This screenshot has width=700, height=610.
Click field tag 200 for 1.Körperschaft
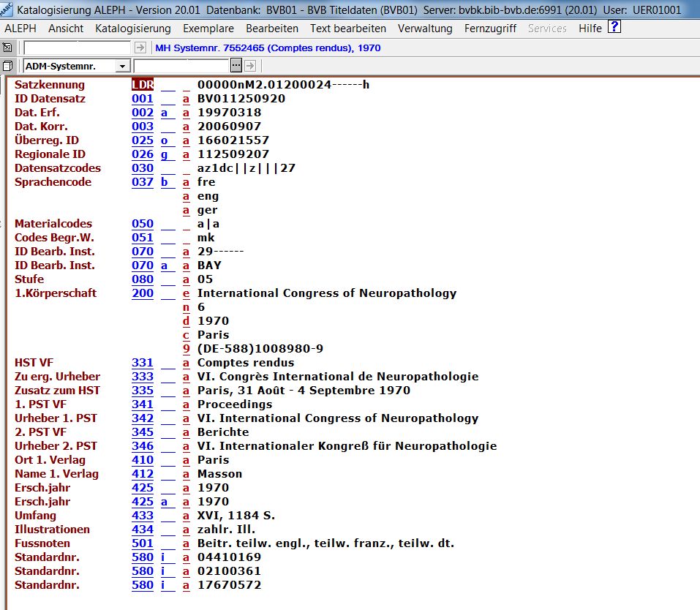tap(143, 293)
